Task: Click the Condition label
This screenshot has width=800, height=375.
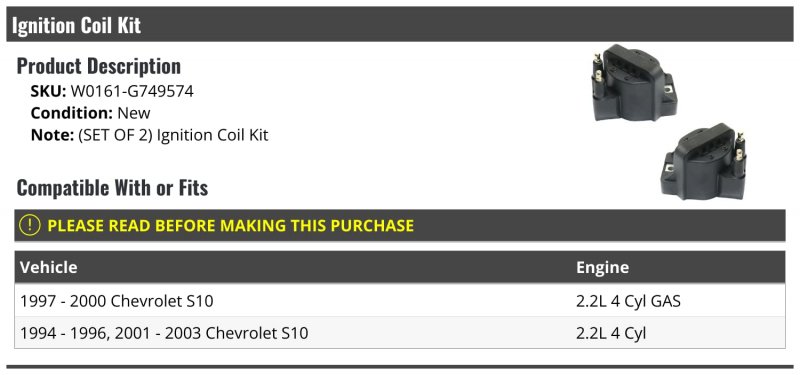Action: tap(72, 113)
